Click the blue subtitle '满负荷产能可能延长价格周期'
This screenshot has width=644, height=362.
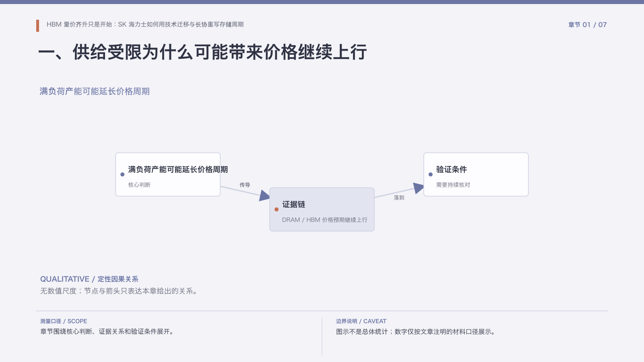(95, 91)
